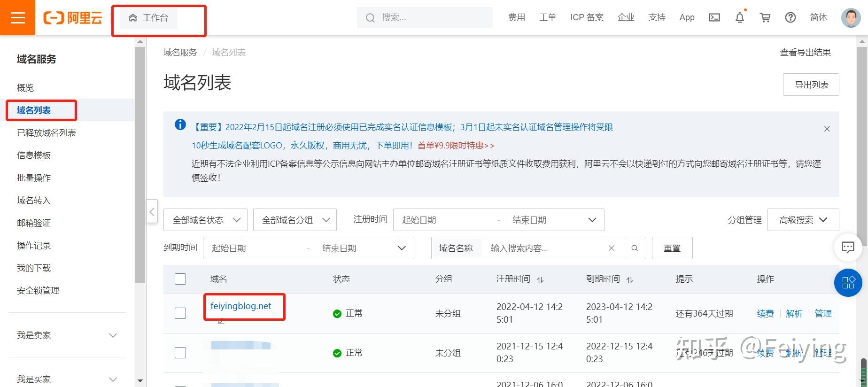Focus the top search box
The height and width of the screenshot is (387, 868).
425,18
